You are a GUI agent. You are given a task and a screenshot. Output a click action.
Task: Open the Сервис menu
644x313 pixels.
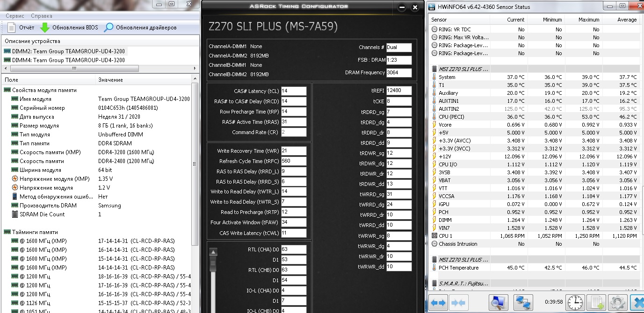click(15, 16)
